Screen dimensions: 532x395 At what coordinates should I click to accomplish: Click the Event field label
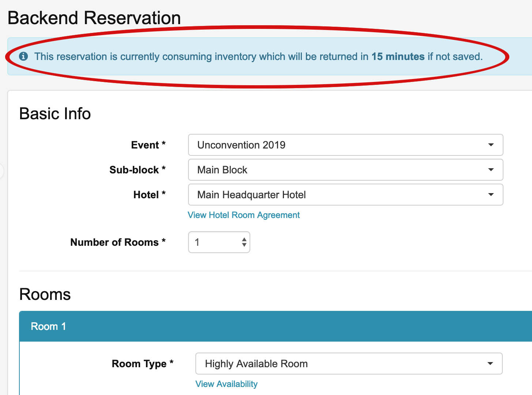coord(148,145)
